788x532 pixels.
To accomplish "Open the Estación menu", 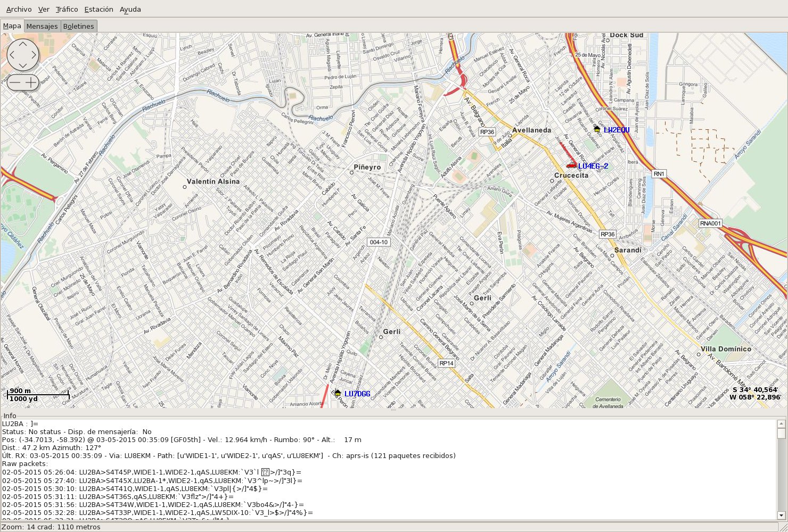I will click(x=98, y=9).
